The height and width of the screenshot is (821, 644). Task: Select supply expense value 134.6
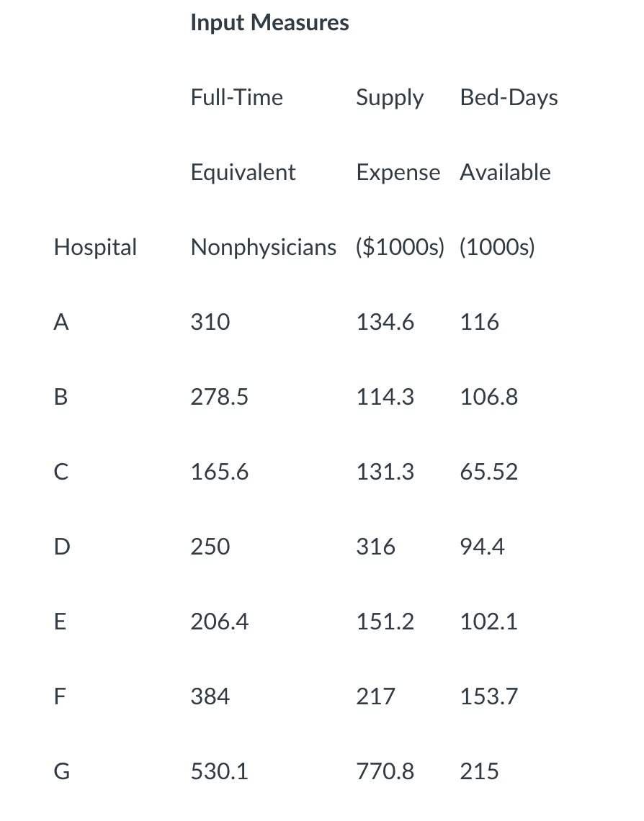pyautogui.click(x=385, y=322)
